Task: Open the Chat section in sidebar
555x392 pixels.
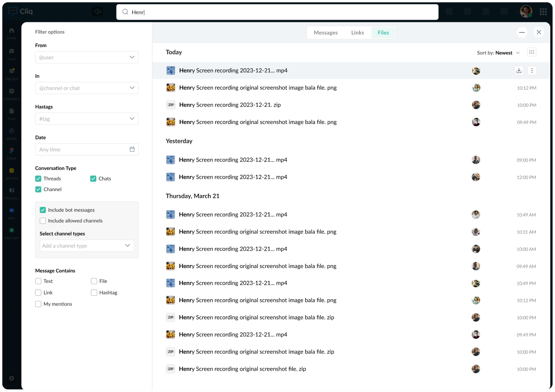Action: point(12,53)
